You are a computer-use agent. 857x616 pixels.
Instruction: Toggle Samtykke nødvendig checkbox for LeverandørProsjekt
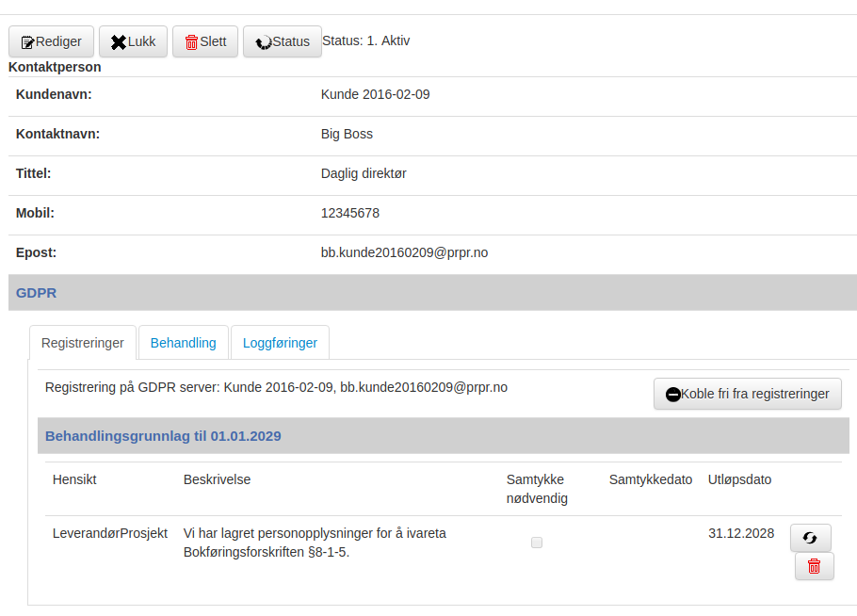537,543
